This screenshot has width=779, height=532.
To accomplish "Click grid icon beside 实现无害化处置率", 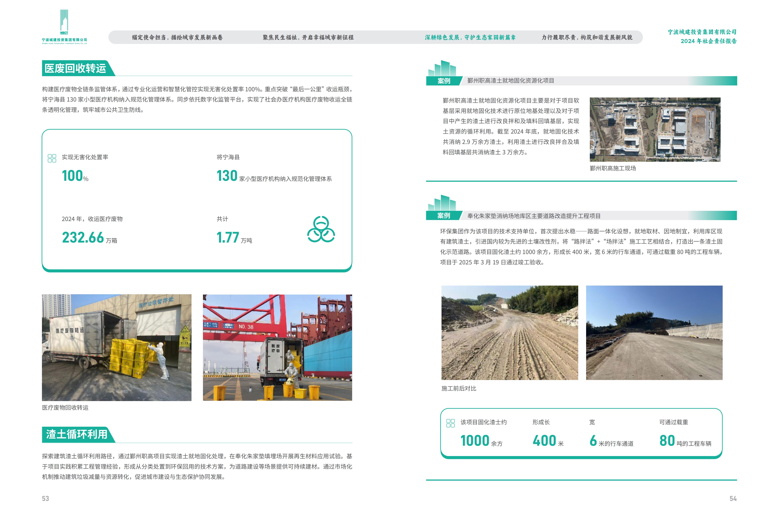I will (x=52, y=158).
